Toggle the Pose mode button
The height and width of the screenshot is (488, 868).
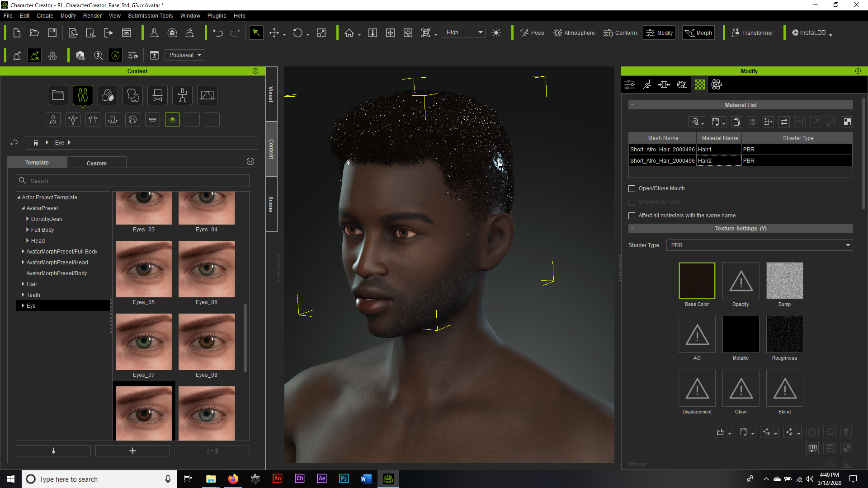[532, 33]
